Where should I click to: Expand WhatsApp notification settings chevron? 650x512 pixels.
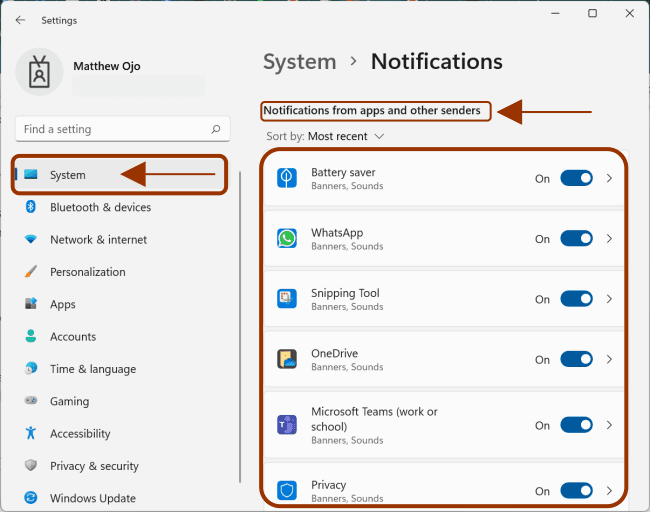tap(609, 239)
